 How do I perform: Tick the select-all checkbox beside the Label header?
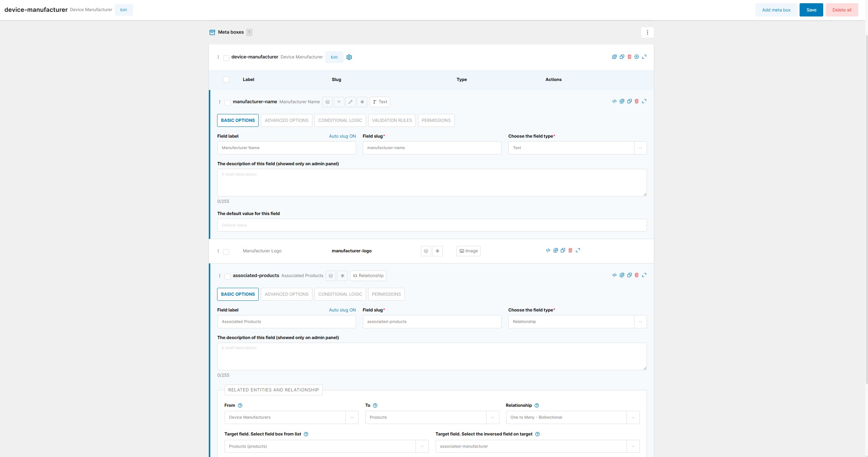click(226, 80)
